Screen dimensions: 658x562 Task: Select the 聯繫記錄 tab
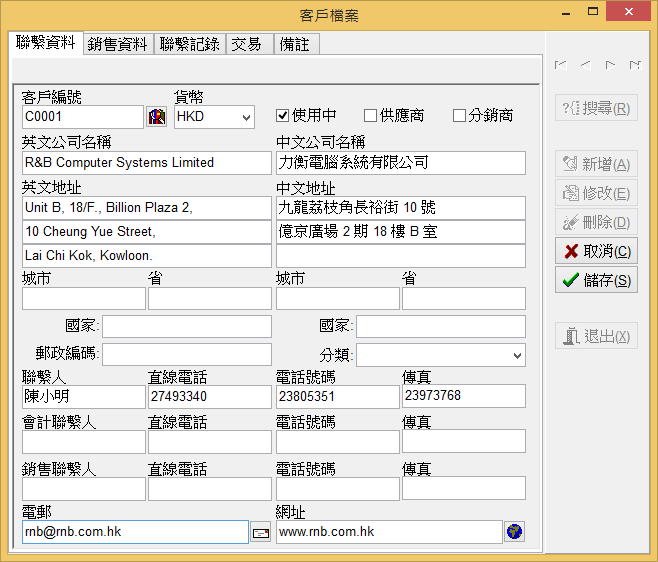coord(190,44)
